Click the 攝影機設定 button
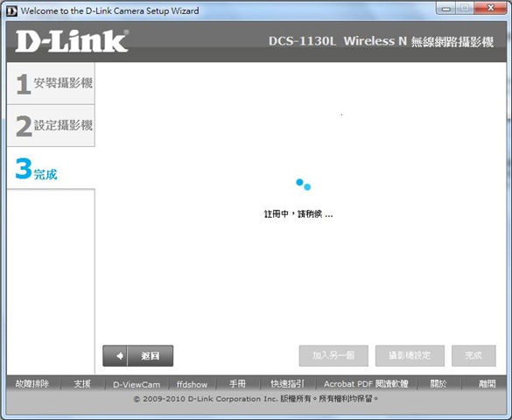 [x=410, y=355]
